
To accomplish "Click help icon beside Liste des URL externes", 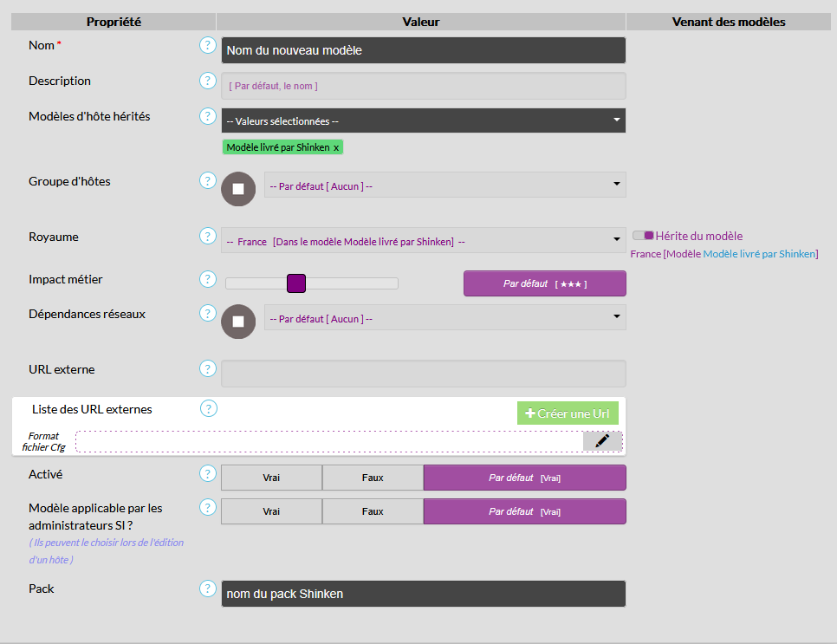I will coord(209,408).
